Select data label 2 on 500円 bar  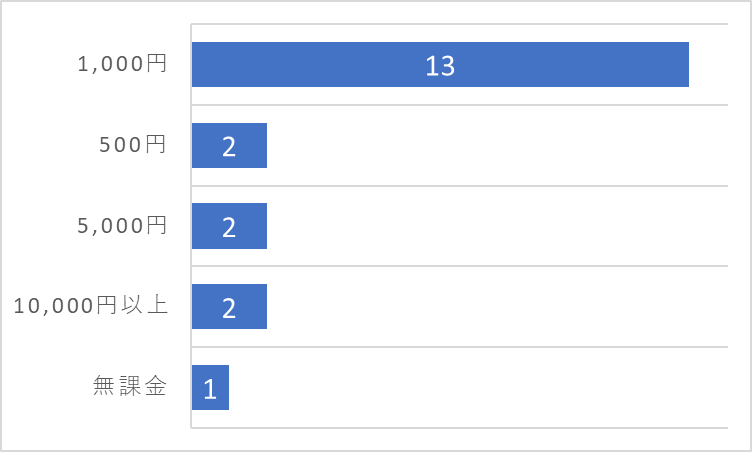click(x=229, y=147)
